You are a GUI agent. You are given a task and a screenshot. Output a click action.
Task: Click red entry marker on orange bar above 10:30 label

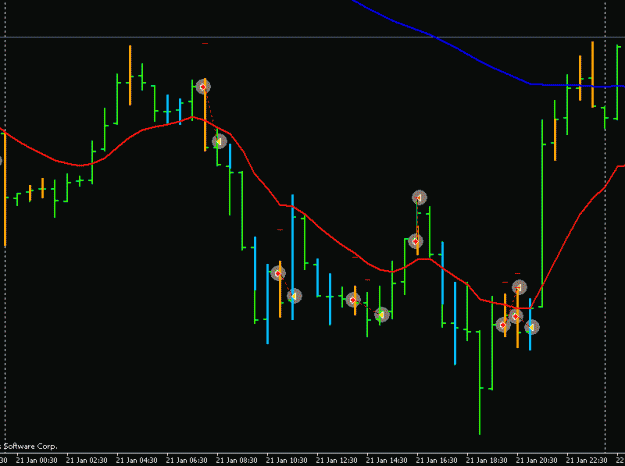tap(278, 273)
